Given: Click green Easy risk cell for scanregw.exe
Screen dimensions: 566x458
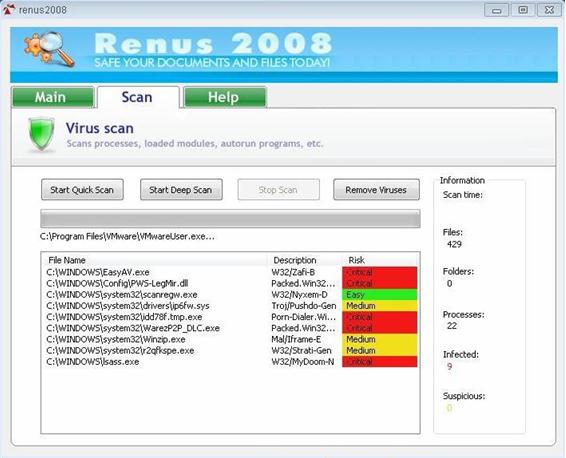Looking at the screenshot, I should coord(380,295).
